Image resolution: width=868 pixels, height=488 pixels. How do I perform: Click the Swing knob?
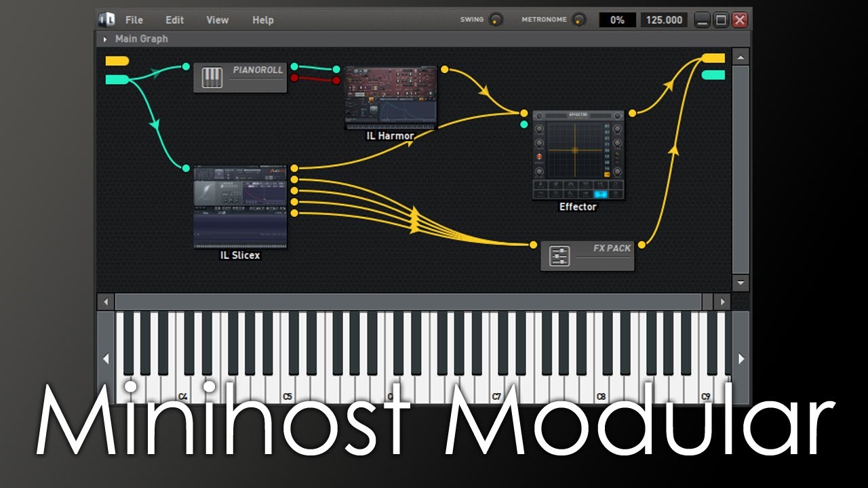tap(496, 20)
